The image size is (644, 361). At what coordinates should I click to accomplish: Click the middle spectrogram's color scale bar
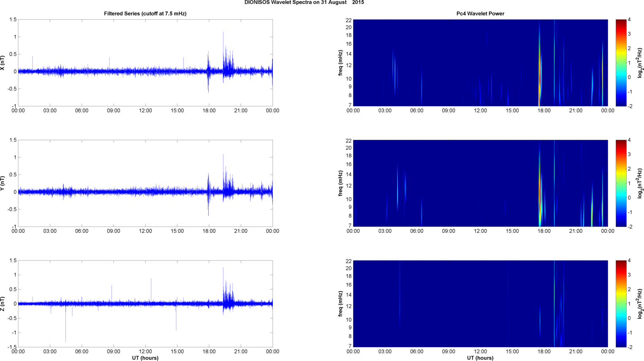(621, 183)
